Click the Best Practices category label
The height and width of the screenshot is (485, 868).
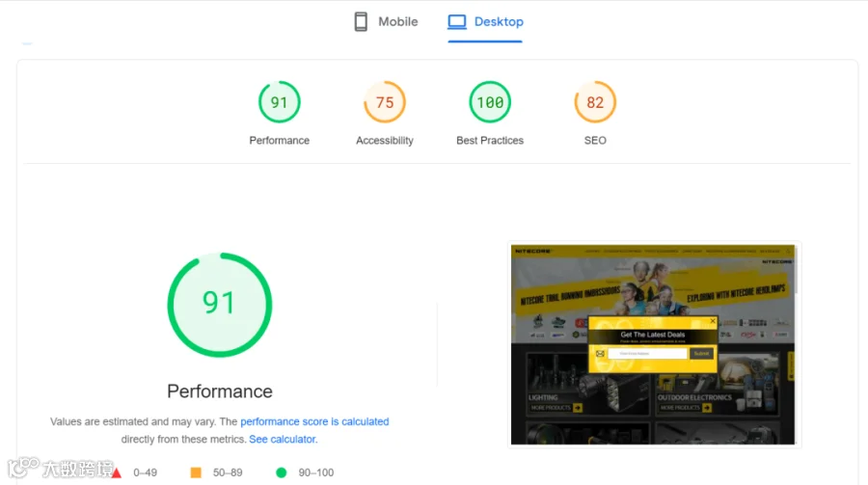pos(490,141)
